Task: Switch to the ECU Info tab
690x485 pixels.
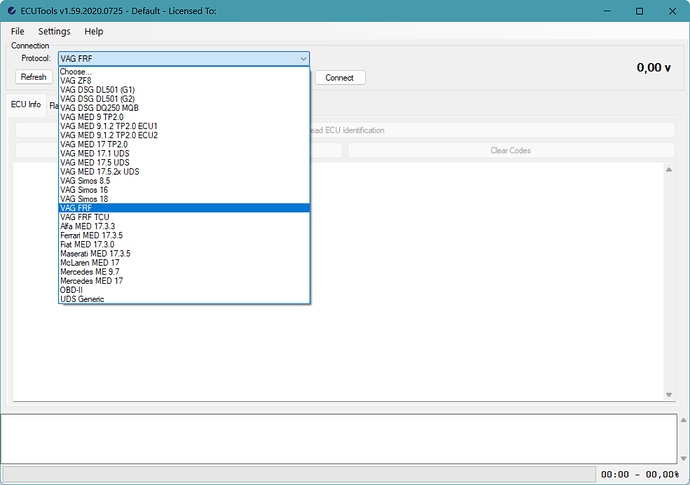Action: [26, 104]
